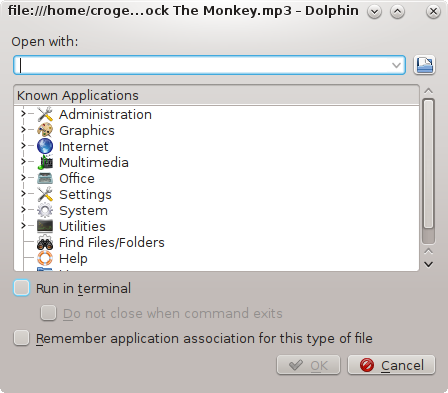Click the file browse icon next to Open with field
The image size is (448, 393).
pos(424,65)
